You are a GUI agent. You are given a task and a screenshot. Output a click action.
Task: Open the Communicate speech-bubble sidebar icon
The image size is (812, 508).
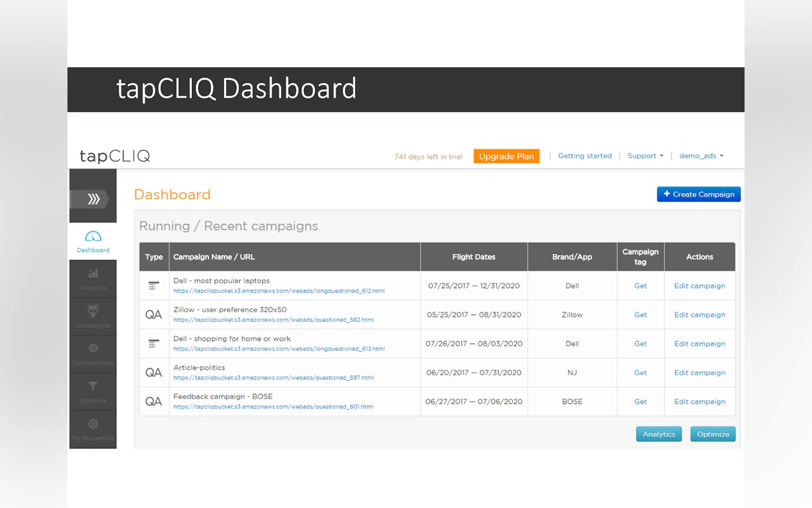(x=93, y=349)
